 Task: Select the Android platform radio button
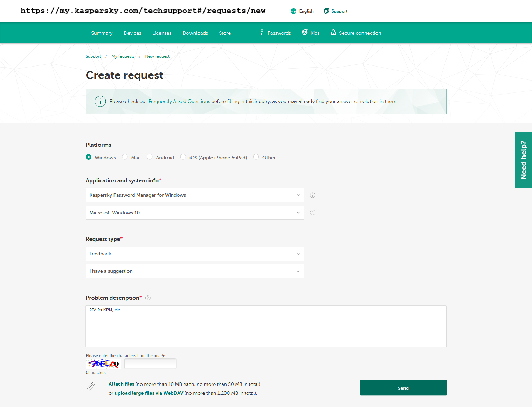pos(150,157)
